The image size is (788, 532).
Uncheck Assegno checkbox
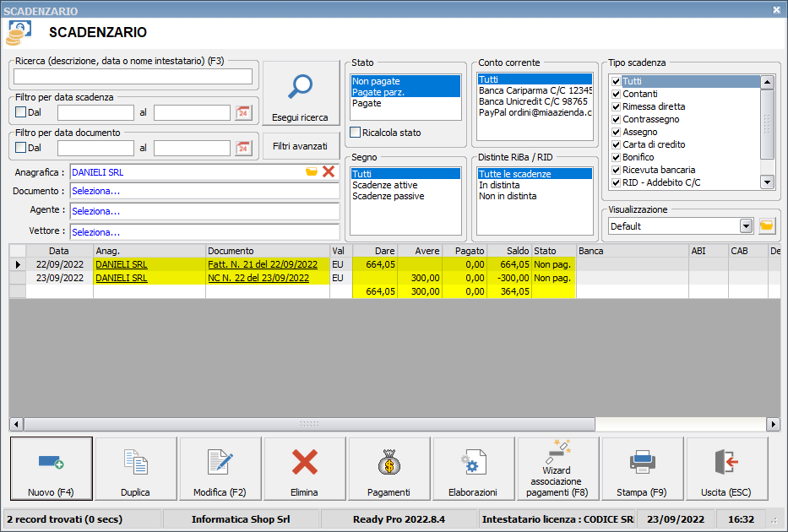[617, 132]
